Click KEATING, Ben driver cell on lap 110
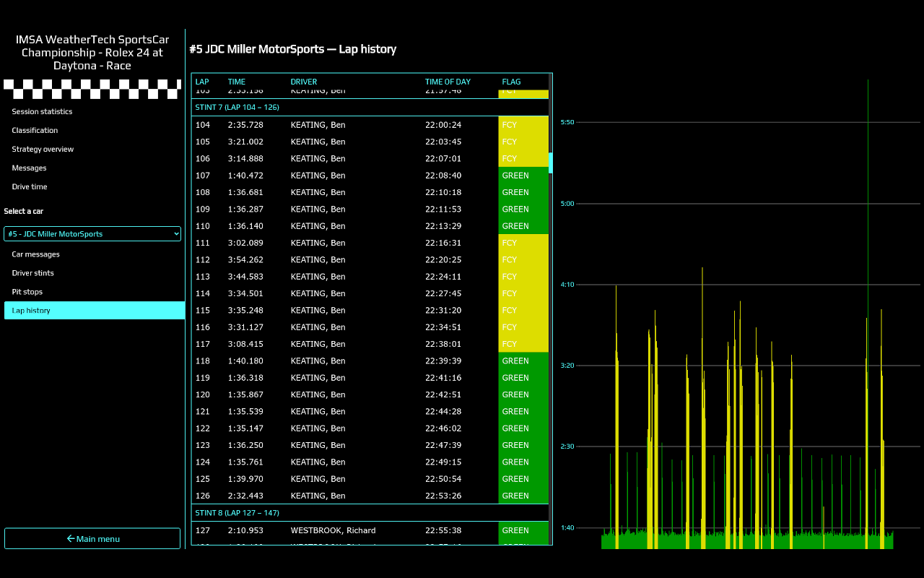The image size is (924, 578). pyautogui.click(x=318, y=226)
